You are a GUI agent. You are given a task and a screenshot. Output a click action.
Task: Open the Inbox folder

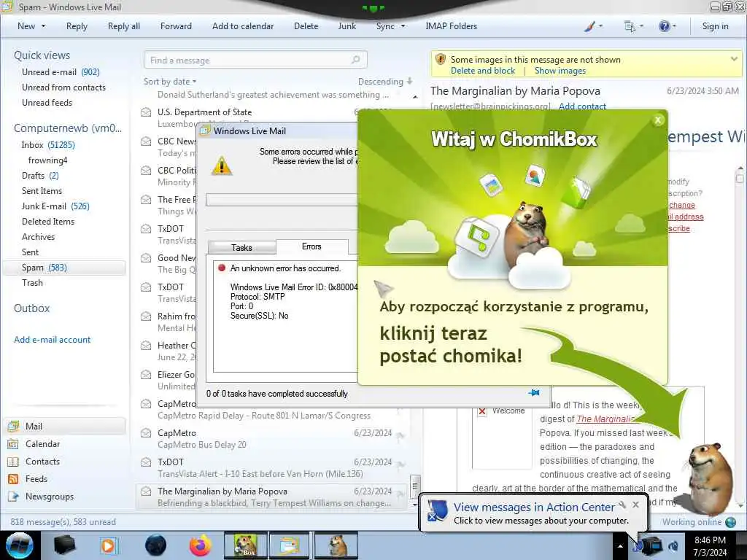click(x=48, y=145)
